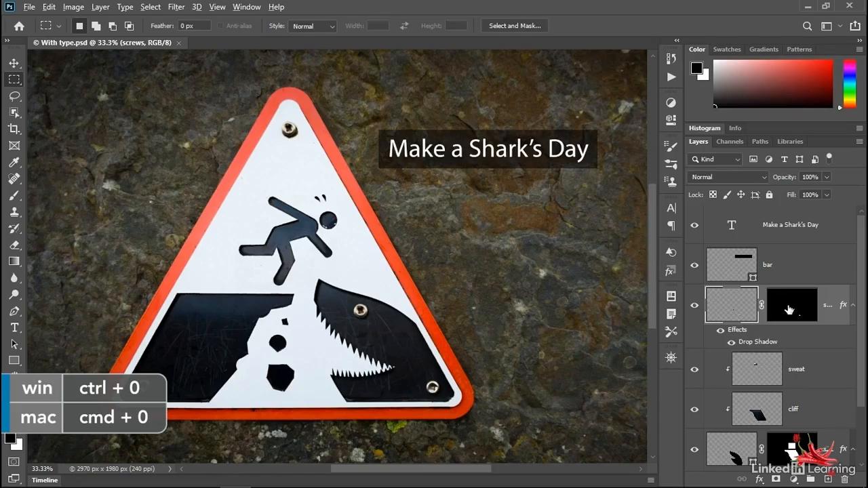Open the layer blend mode dropdown
Image resolution: width=868 pixels, height=488 pixels.
tap(728, 177)
